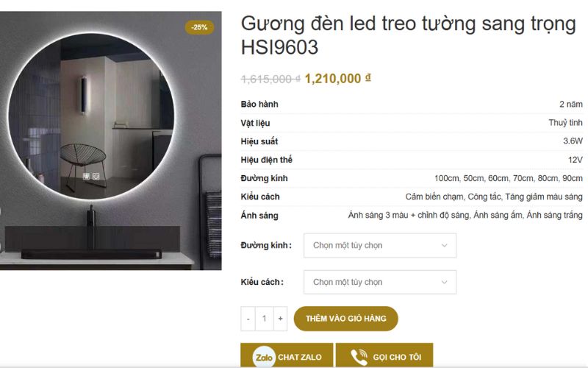Click Thêm vào giỏ hàng button
The width and height of the screenshot is (588, 368).
pyautogui.click(x=345, y=319)
